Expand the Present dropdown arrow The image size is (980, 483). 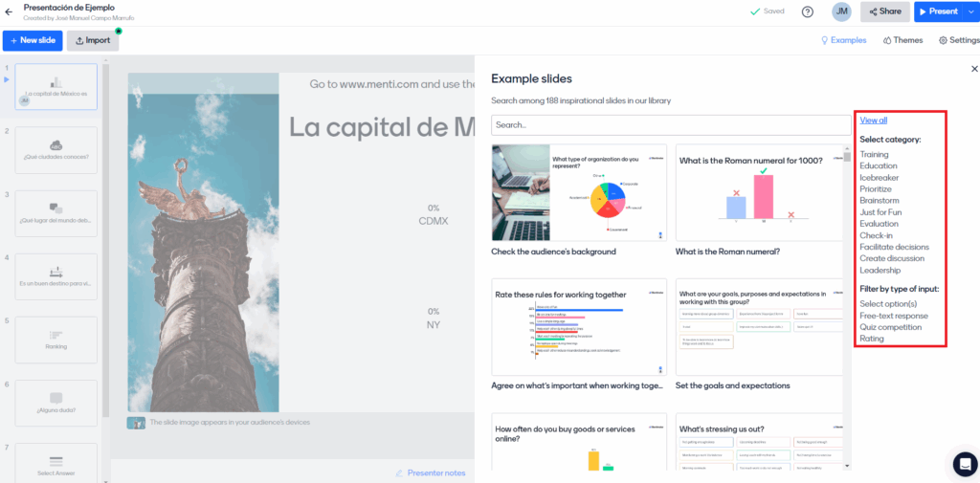click(971, 11)
